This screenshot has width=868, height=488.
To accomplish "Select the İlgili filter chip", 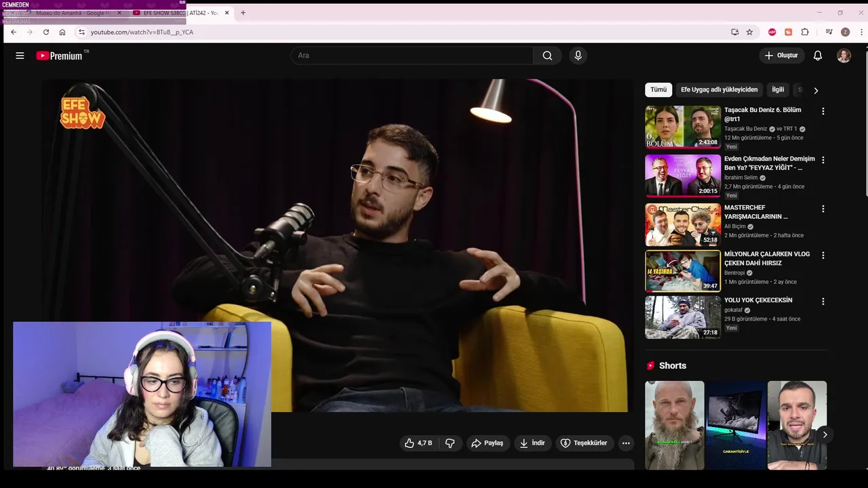I will [x=778, y=89].
